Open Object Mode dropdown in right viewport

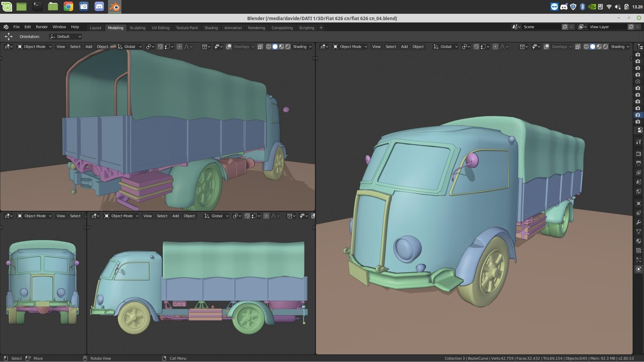pyautogui.click(x=351, y=47)
